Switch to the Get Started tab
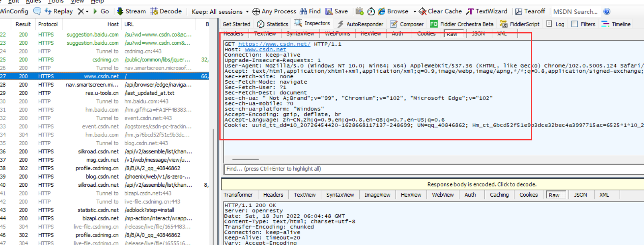 236,24
